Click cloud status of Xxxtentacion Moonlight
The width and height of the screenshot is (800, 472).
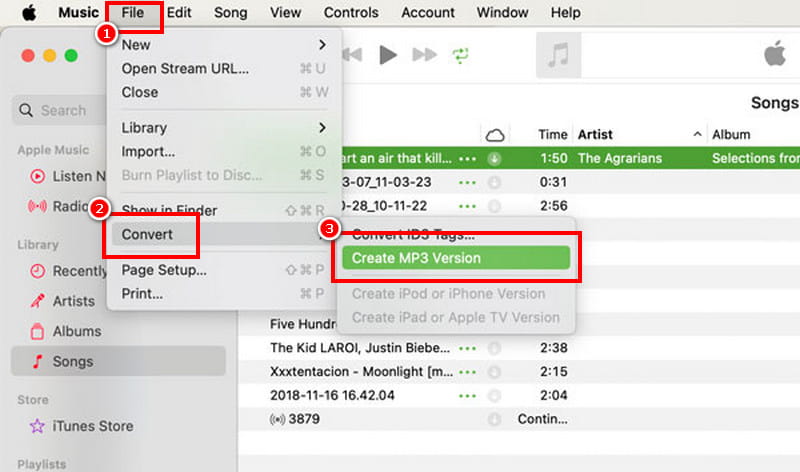494,372
